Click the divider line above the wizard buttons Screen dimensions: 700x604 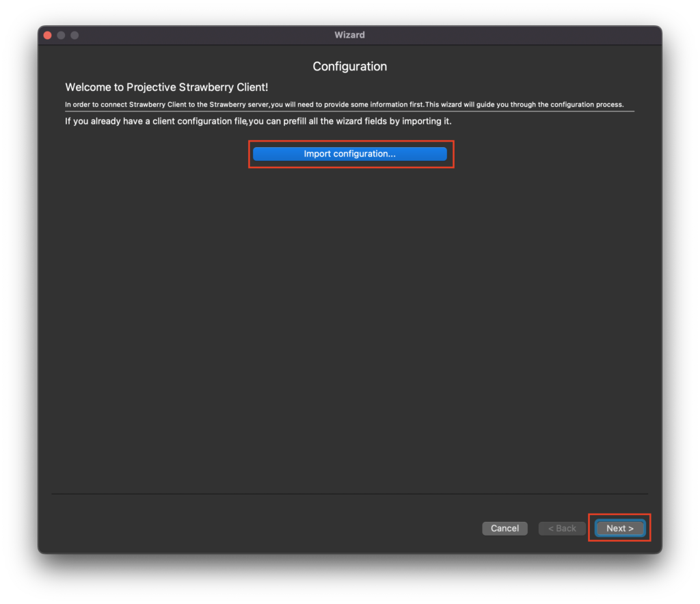click(x=349, y=494)
